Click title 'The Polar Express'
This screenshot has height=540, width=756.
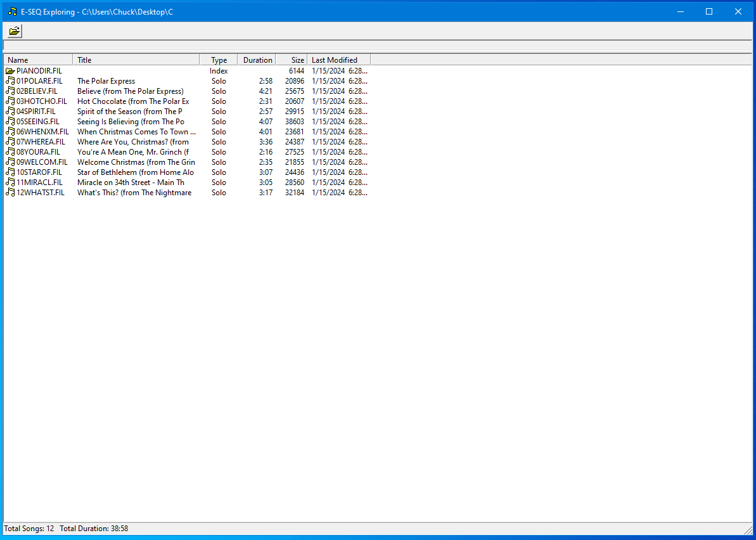pyautogui.click(x=106, y=81)
